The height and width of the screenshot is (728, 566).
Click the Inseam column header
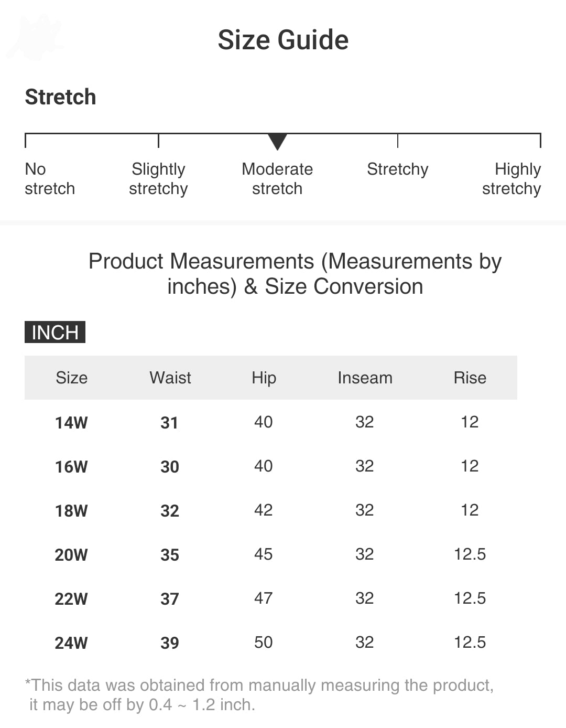365,378
